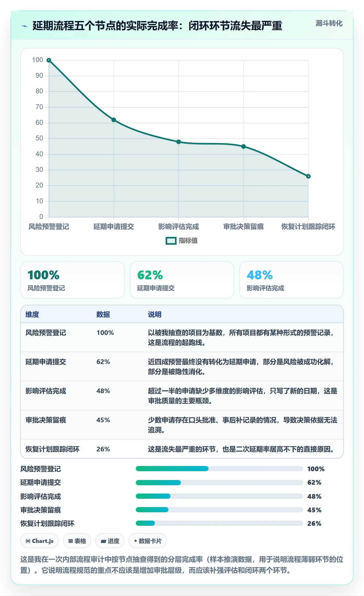
Task: Click the 漏斗转化 tag in the header
Action: (x=329, y=23)
